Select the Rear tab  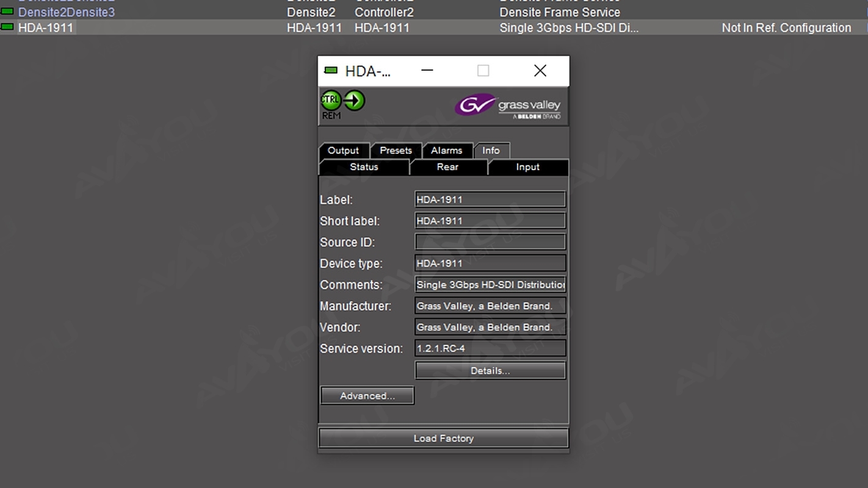tap(447, 167)
